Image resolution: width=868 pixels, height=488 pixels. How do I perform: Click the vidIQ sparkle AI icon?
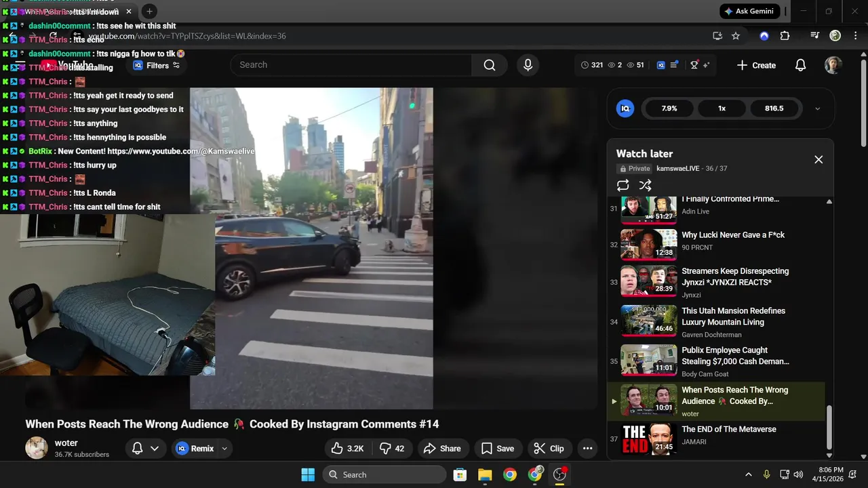pyautogui.click(x=706, y=65)
